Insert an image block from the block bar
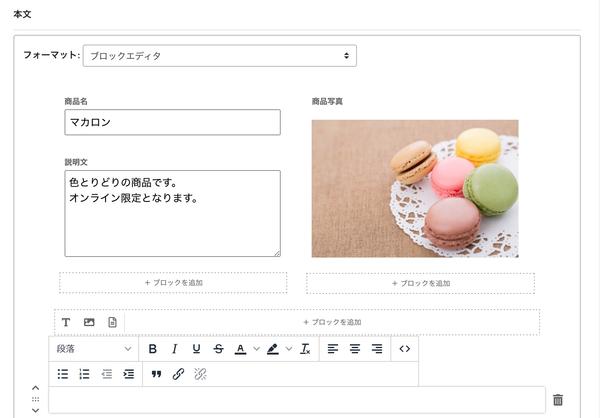Viewport: 600px width, 418px height. pyautogui.click(x=89, y=322)
